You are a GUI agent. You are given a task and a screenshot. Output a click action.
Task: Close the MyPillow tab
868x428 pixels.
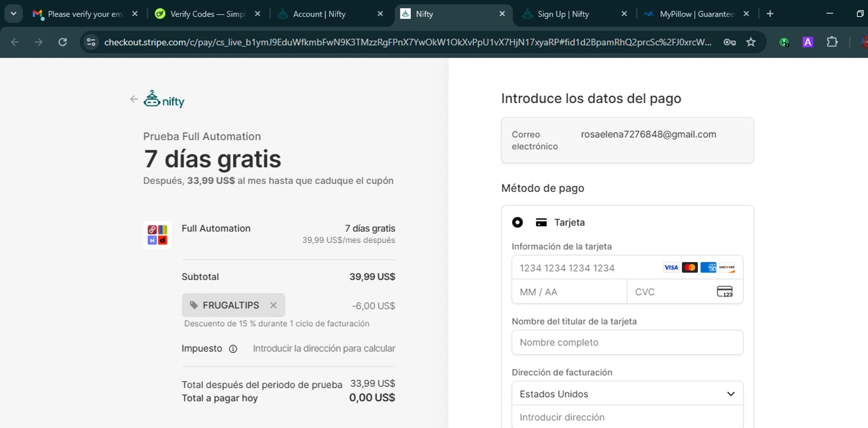746,14
